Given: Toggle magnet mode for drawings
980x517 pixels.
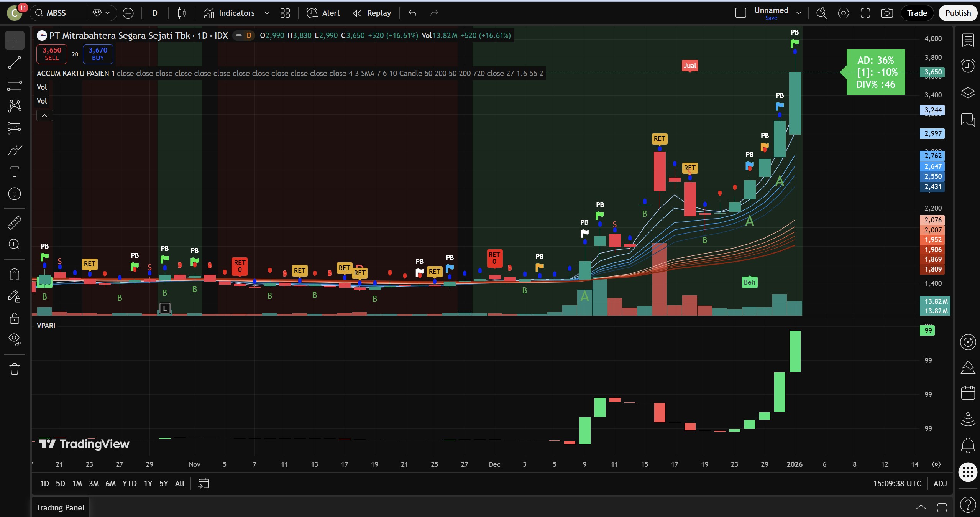Looking at the screenshot, I should pyautogui.click(x=15, y=274).
